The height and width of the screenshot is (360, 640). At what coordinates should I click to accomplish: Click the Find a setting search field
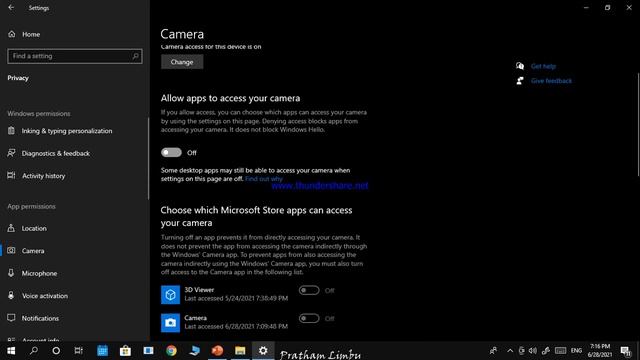click(75, 56)
